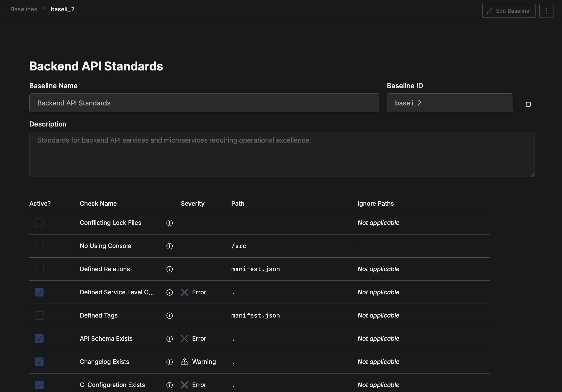Screen dimensions: 562x392
Task: Uncheck Defined Service Level Objectives checkbox
Action: [x=39, y=292]
